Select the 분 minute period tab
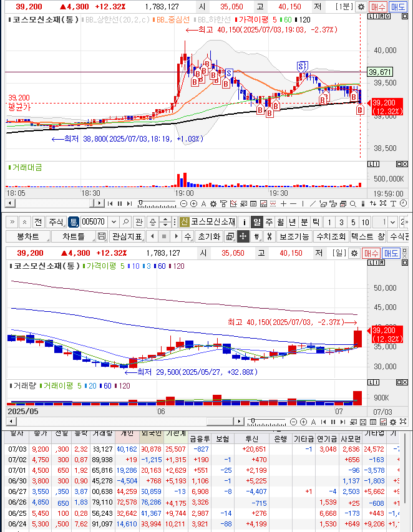Screen dimensions: 413x532 click(304, 222)
